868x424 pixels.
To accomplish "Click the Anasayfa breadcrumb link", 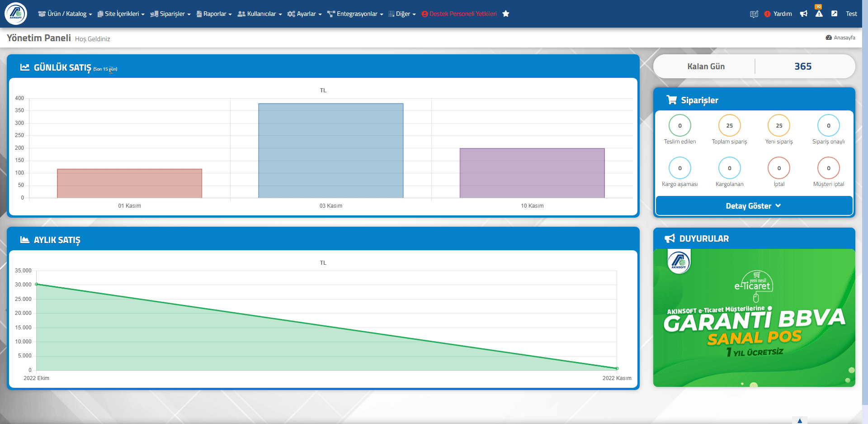I will click(x=840, y=38).
